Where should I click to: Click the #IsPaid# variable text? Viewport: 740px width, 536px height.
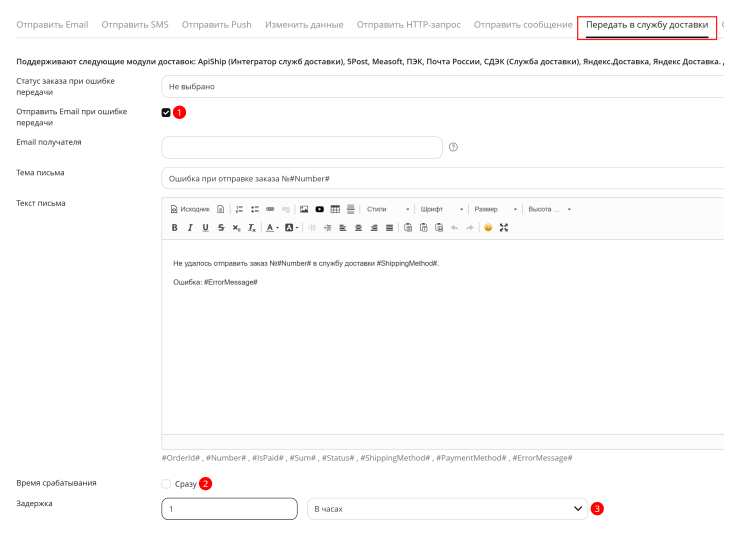(268, 458)
